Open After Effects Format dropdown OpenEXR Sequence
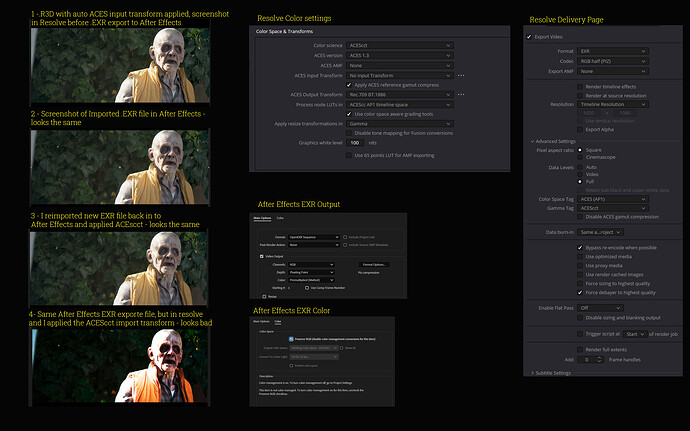Screen dimensions: 690x431 coord(314,237)
